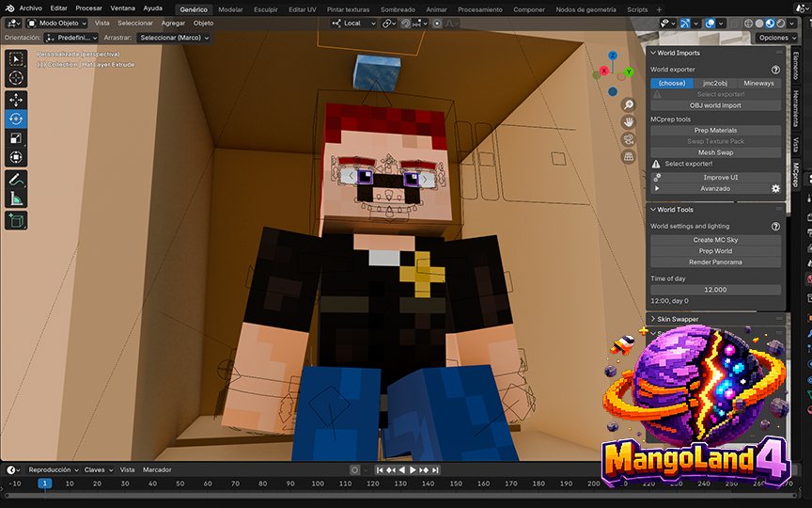Expand the Avanzado disclosure triangle
Image resolution: width=812 pixels, height=508 pixels.
click(657, 189)
